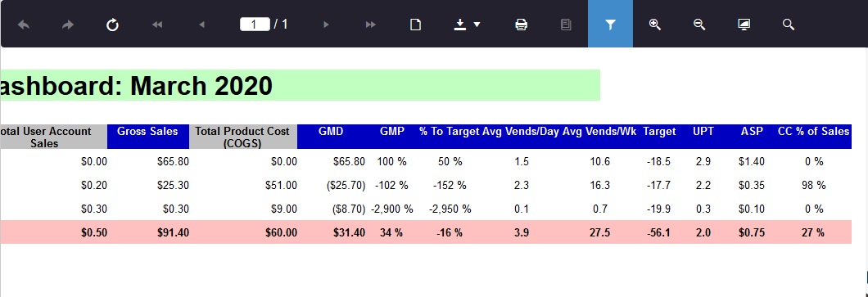Click the ASP column header
868x297 pixels.
[752, 132]
